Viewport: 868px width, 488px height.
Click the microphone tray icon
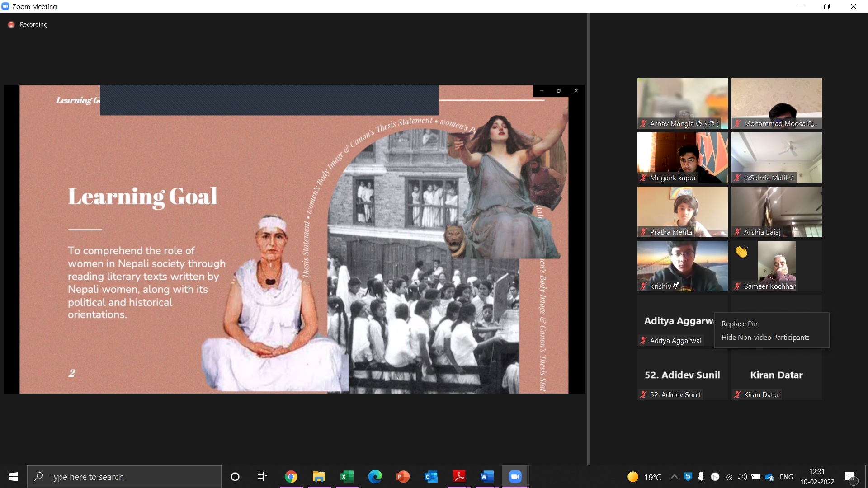click(x=701, y=477)
